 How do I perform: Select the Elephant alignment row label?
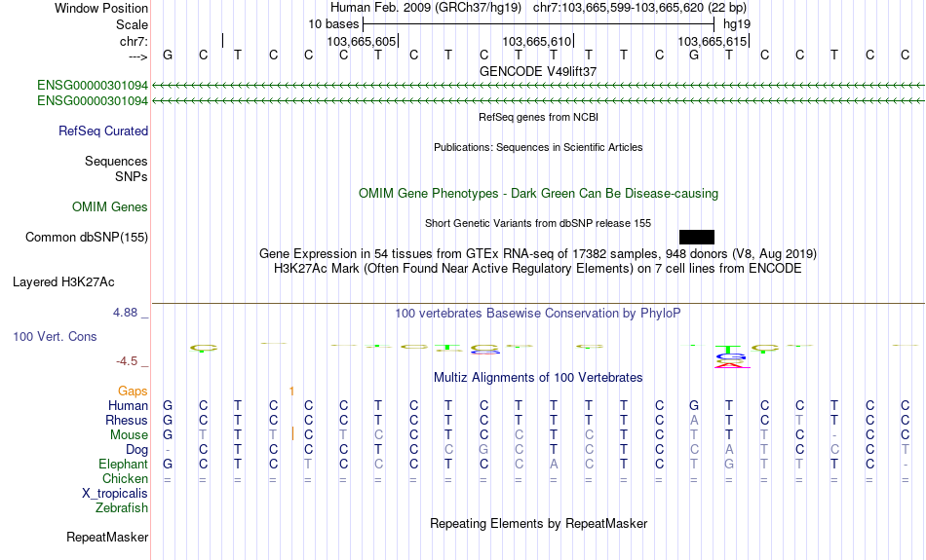(x=124, y=464)
